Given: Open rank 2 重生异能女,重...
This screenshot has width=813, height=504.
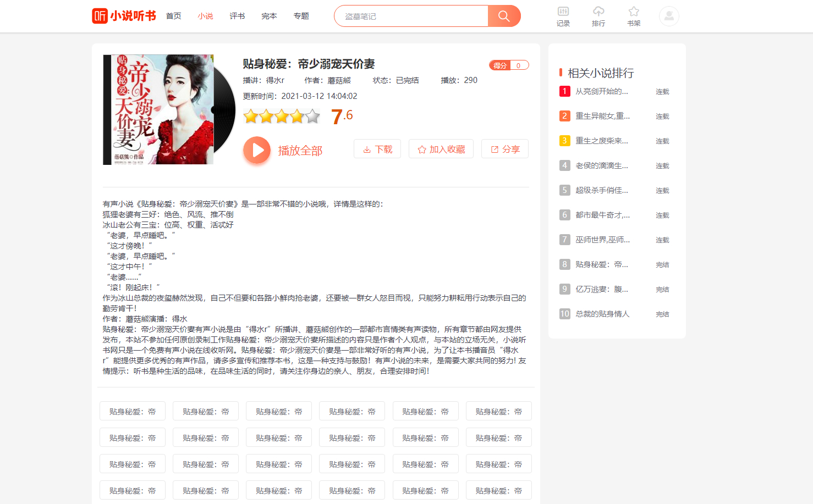Looking at the screenshot, I should [603, 116].
